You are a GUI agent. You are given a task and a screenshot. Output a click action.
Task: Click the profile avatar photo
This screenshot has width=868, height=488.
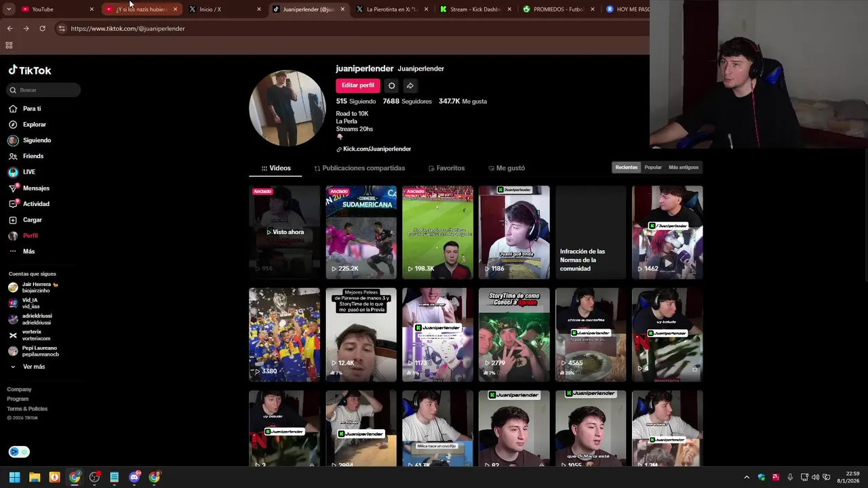point(288,108)
